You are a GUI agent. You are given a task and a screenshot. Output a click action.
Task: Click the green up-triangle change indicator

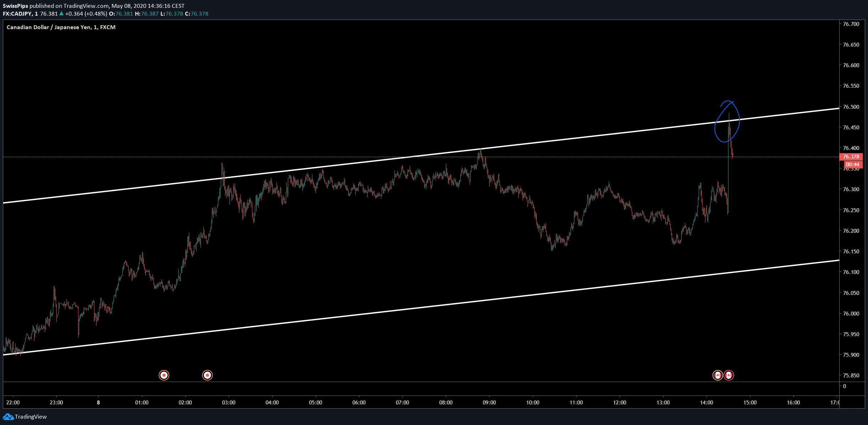(61, 14)
